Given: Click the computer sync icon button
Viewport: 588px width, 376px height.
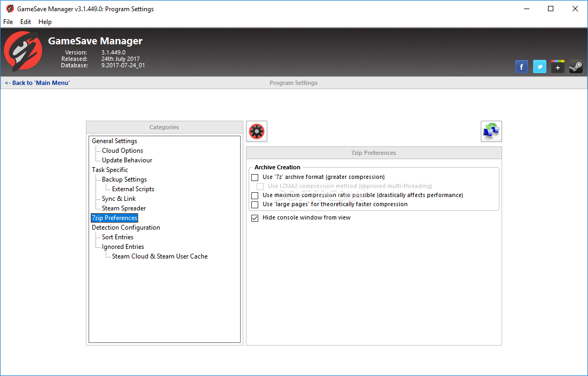Looking at the screenshot, I should tap(491, 131).
